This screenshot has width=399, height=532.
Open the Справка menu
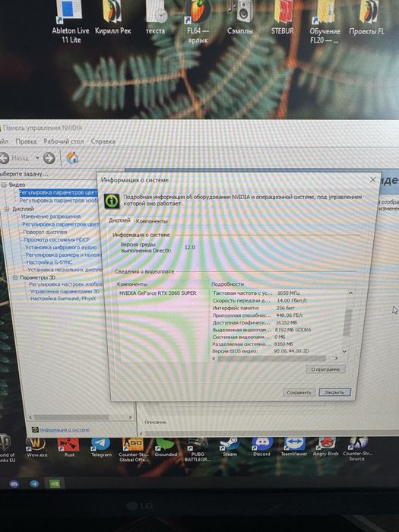(x=103, y=141)
